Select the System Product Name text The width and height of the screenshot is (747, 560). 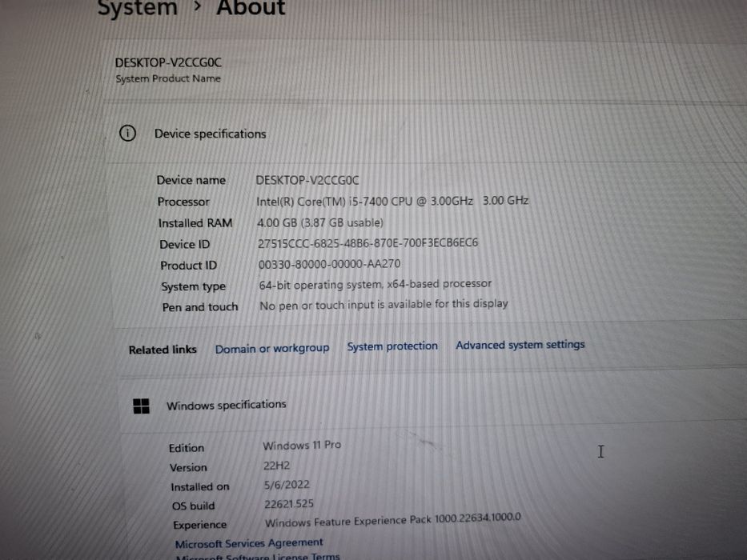(x=168, y=78)
